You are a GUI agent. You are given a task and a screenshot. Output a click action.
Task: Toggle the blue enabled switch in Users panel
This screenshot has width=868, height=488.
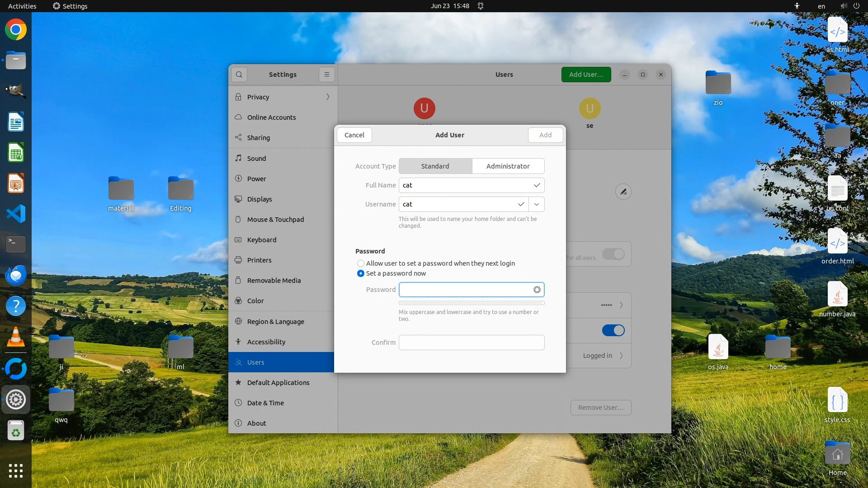point(613,330)
